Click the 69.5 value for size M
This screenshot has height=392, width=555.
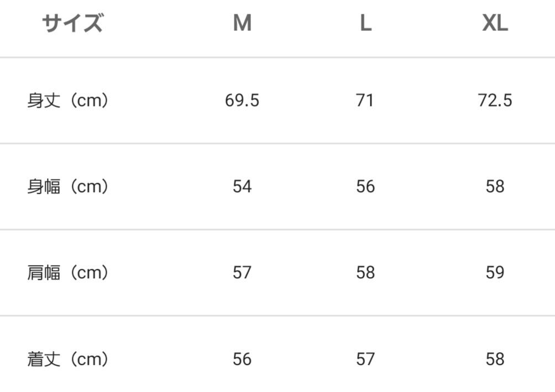pyautogui.click(x=242, y=100)
